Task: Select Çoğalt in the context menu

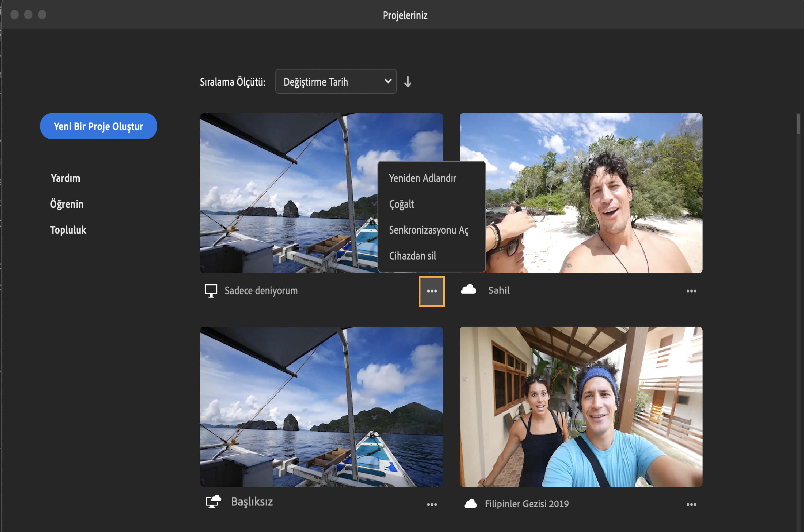Action: point(402,204)
